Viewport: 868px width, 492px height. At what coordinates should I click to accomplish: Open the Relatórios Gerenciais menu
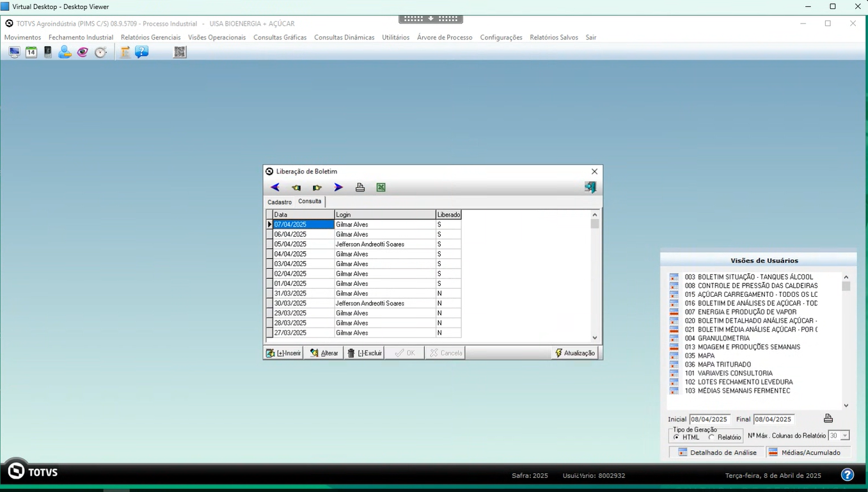pyautogui.click(x=150, y=38)
